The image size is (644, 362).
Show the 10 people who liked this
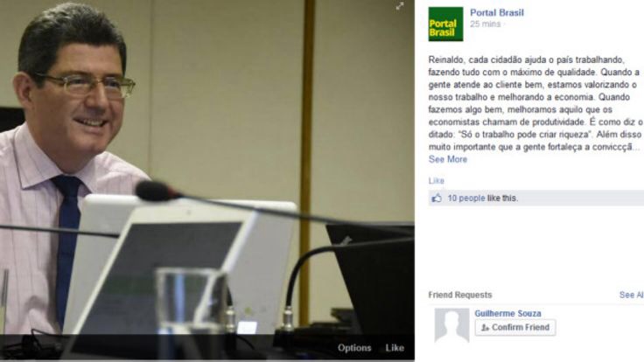click(466, 198)
